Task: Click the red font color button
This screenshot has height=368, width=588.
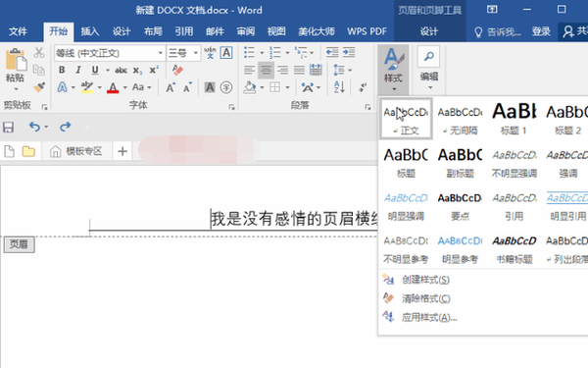Action: [113, 87]
